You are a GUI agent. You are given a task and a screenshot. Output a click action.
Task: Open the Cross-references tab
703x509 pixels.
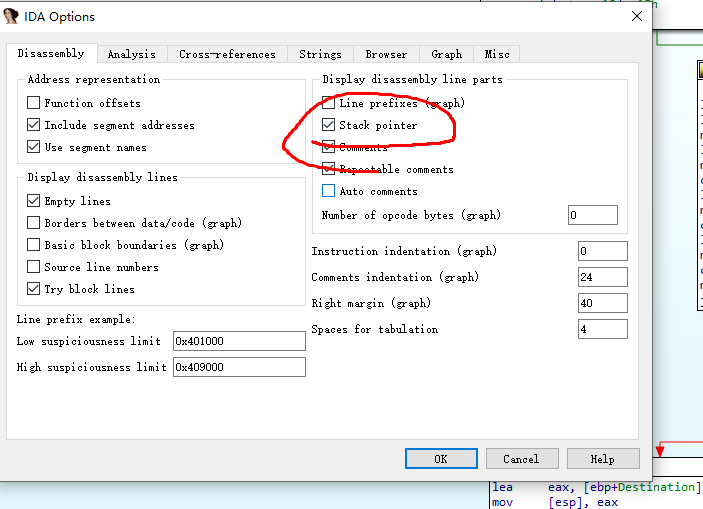227,54
